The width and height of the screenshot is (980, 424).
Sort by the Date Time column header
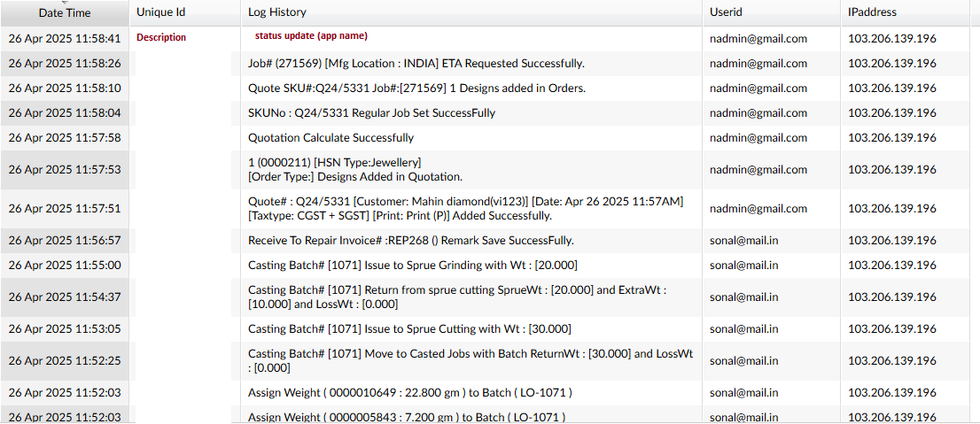click(x=62, y=13)
